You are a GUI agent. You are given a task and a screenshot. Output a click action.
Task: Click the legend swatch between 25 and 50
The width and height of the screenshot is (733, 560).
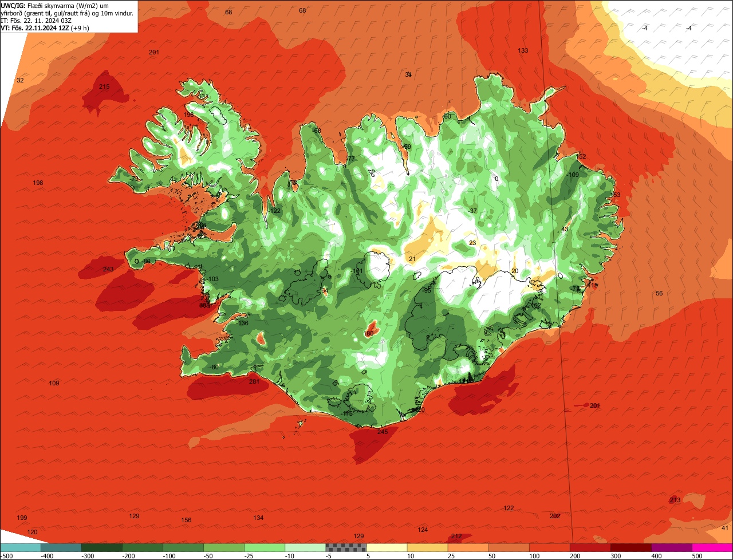468,547
